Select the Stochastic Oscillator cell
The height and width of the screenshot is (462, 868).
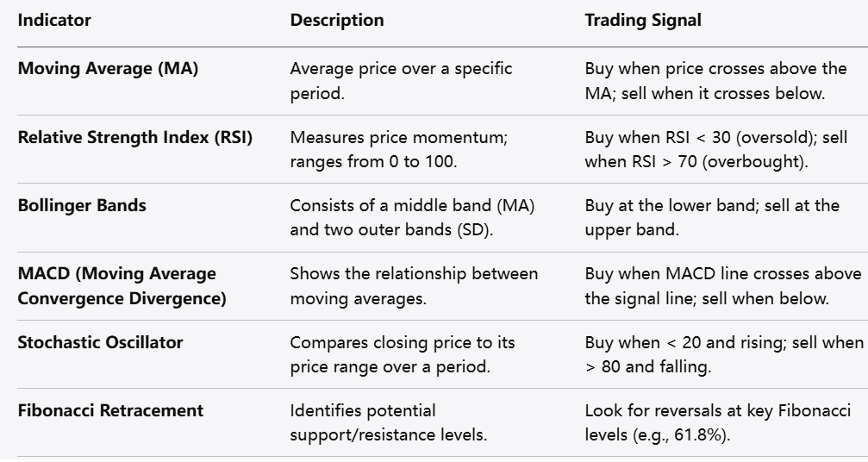click(x=100, y=342)
